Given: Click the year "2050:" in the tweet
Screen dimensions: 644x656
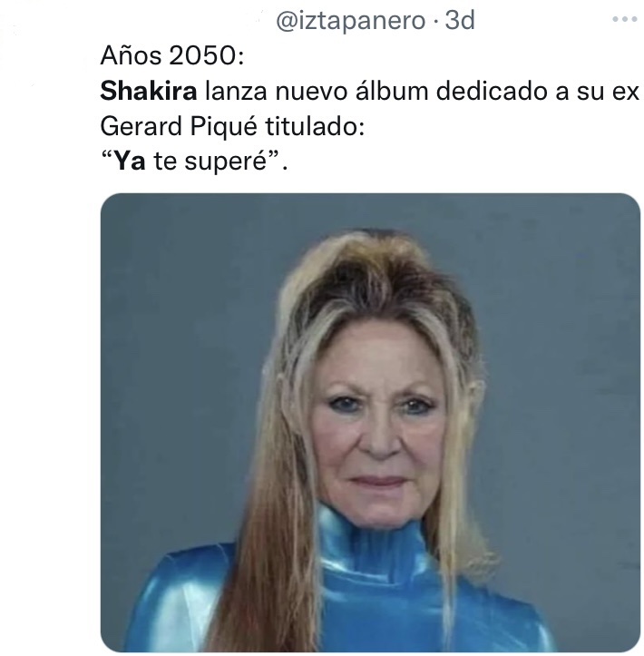Looking at the screenshot, I should [x=206, y=55].
